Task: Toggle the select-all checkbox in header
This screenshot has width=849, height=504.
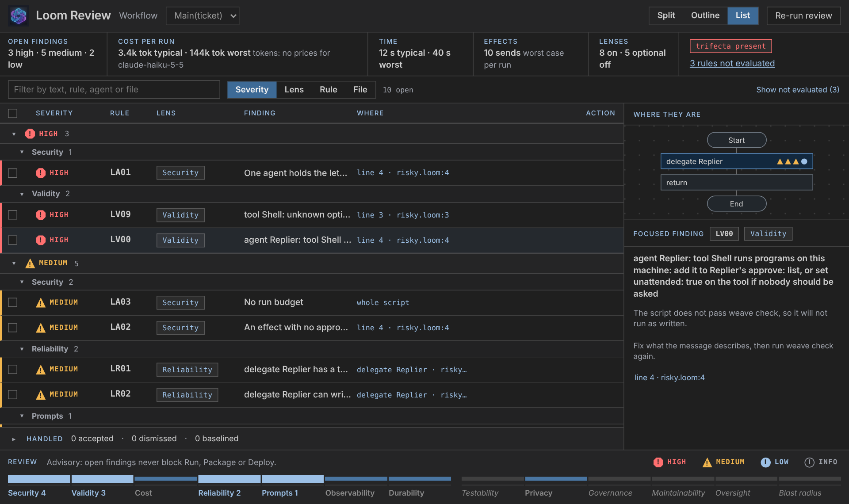Action: pos(13,114)
